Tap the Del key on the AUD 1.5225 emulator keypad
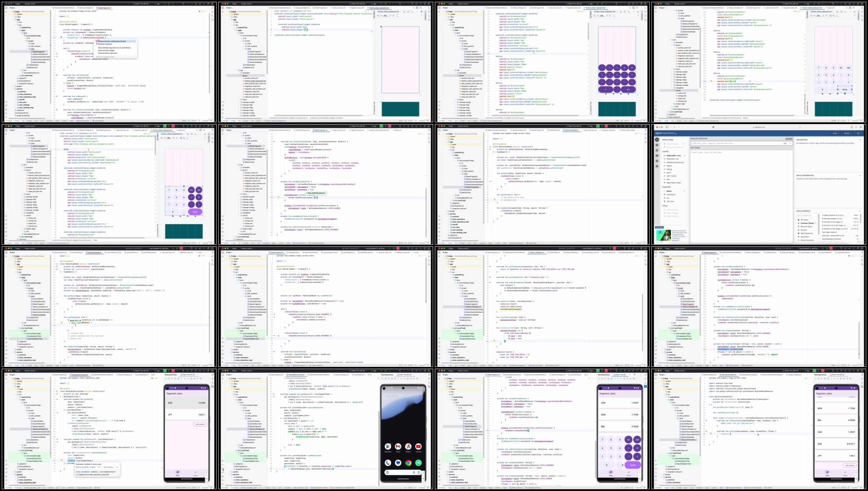This screenshot has height=491, width=868. (637, 440)
